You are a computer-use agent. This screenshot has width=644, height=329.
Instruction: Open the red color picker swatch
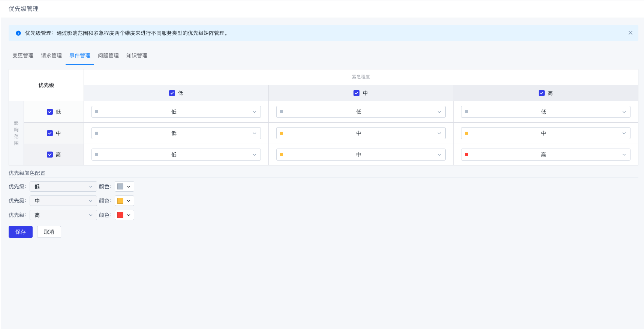click(x=124, y=215)
